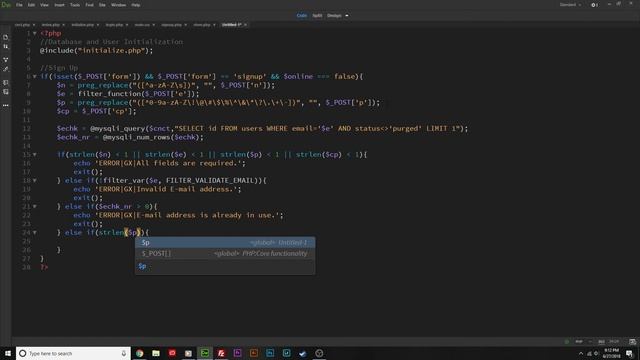The image size is (640, 360).
Task: Show hidden system tray icons
Action: coord(581,353)
